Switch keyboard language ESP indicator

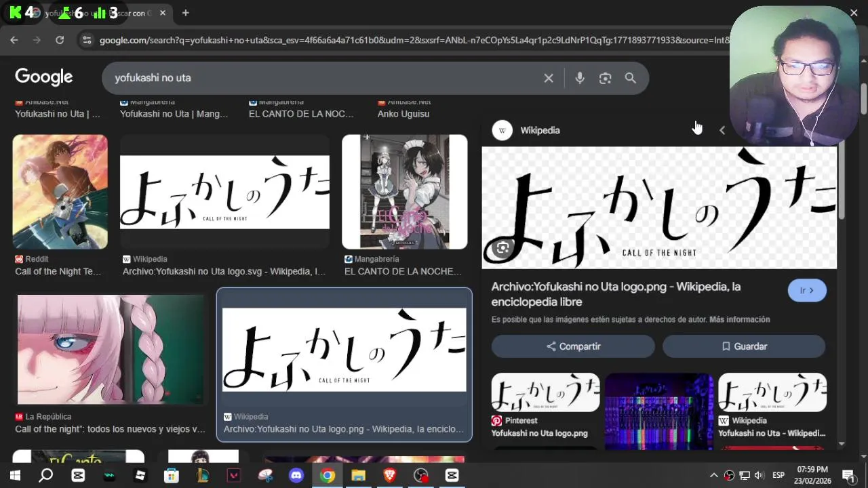(x=778, y=475)
